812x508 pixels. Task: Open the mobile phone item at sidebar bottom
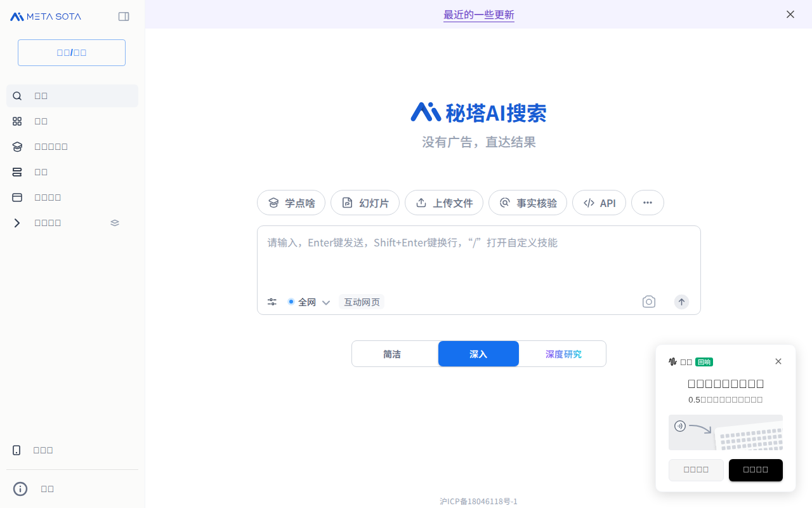[72, 450]
